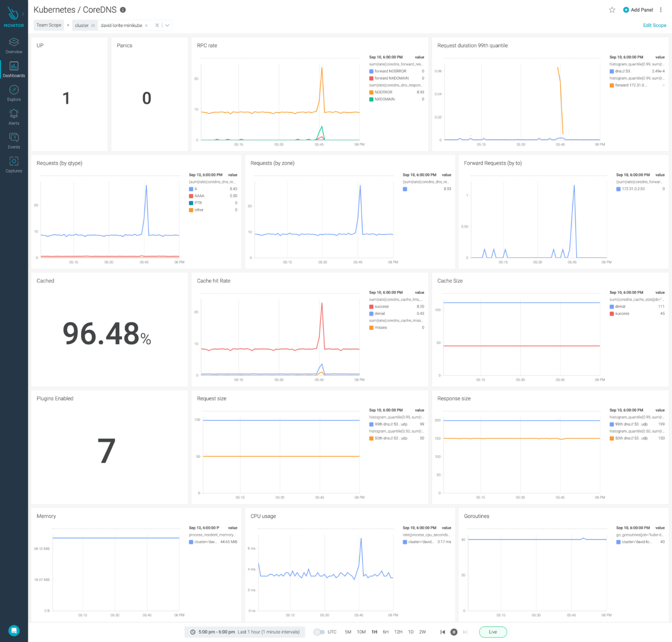Click the 172.31.0.2:53 legend entry
Screen dimensions: 672x642
pos(633,189)
